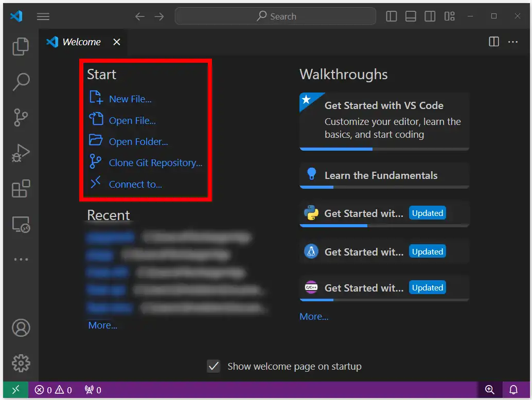Open the Extensions view
The height and width of the screenshot is (400, 532).
21,189
